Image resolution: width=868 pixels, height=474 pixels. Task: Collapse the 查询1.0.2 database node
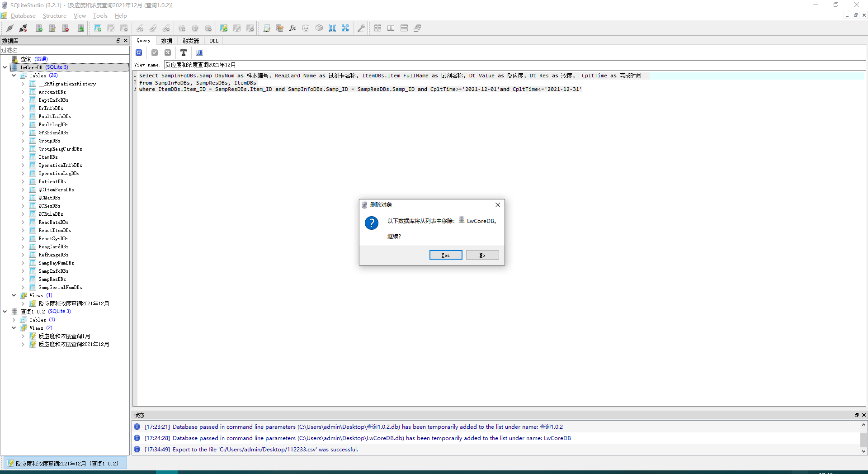tap(5, 312)
